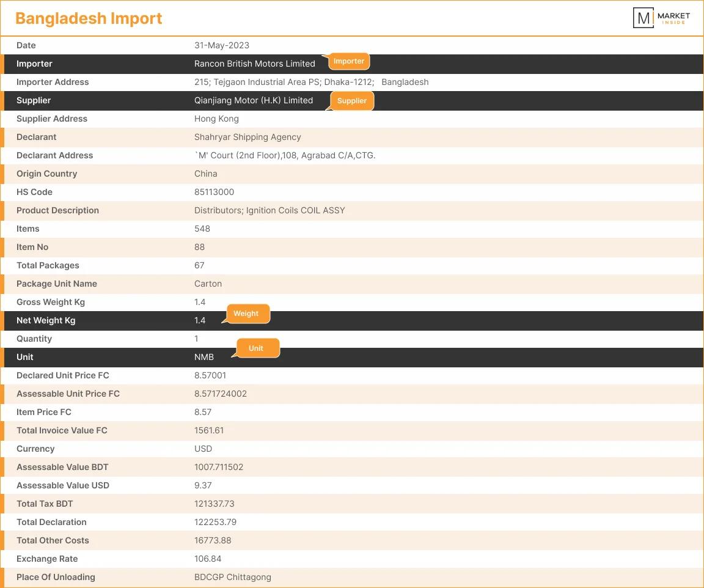Click the orange Supplier callout badge
This screenshot has width=704, height=588.
(x=352, y=100)
